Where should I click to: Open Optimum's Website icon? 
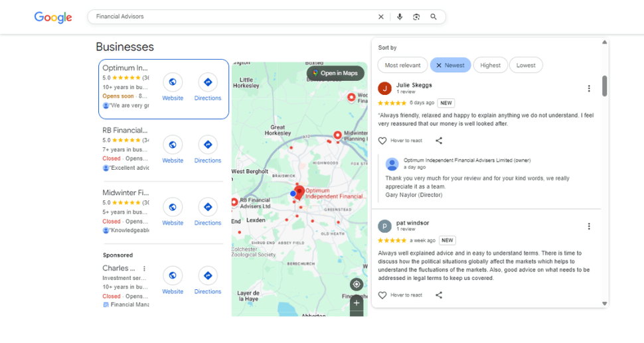173,82
